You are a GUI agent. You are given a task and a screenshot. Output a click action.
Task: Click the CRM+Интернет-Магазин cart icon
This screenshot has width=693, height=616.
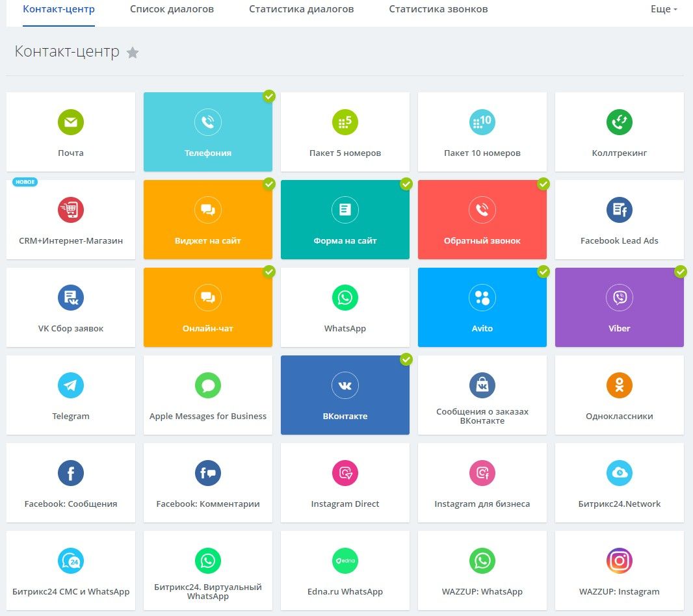tap(71, 210)
